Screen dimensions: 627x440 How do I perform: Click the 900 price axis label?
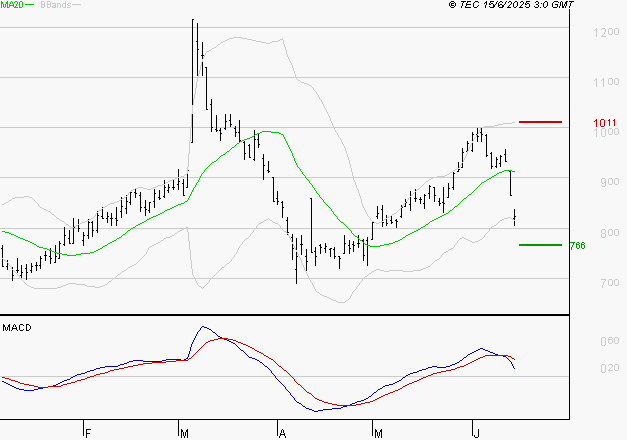609,182
